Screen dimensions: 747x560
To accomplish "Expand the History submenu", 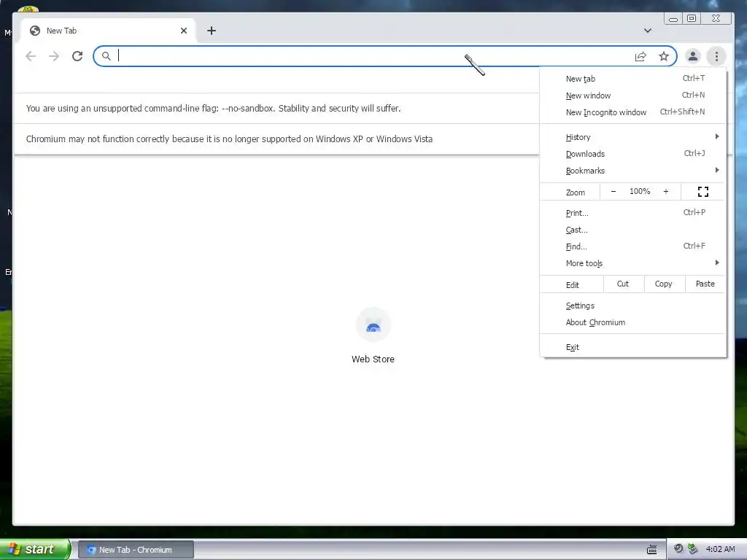I will [x=632, y=137].
